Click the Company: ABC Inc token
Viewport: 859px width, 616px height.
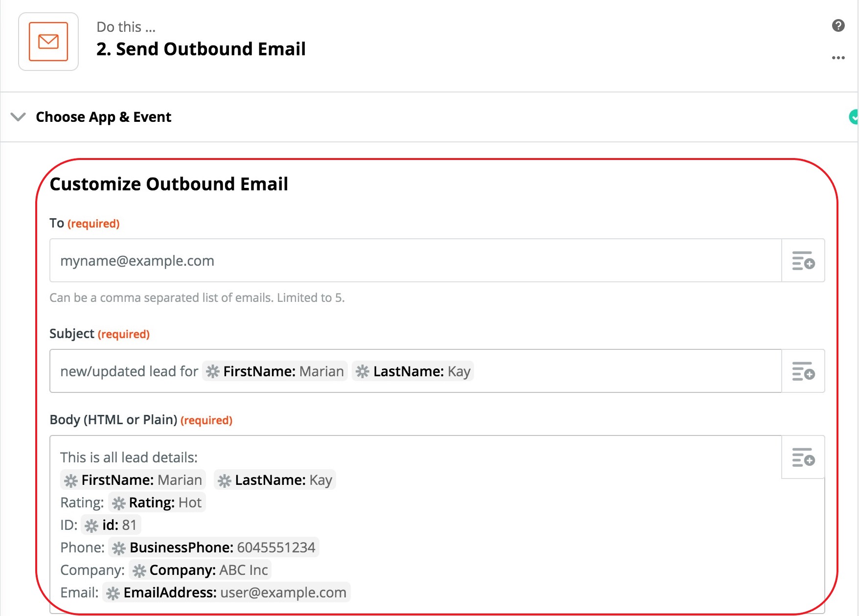click(200, 570)
